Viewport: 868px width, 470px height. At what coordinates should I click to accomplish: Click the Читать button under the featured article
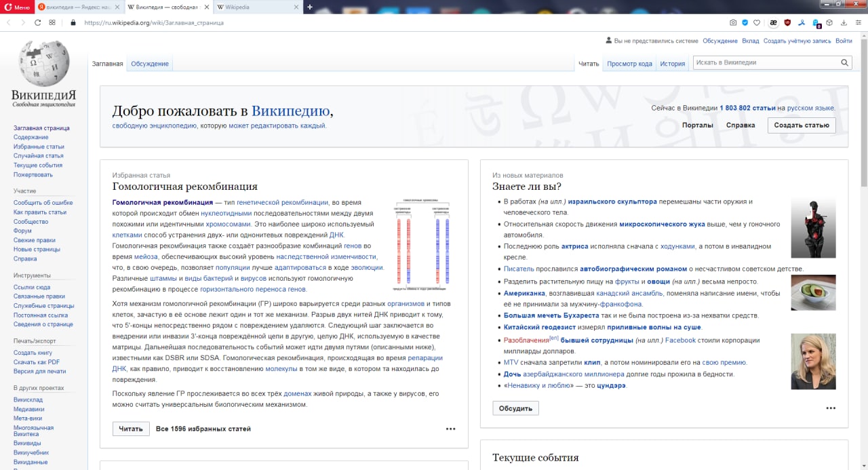click(x=131, y=429)
